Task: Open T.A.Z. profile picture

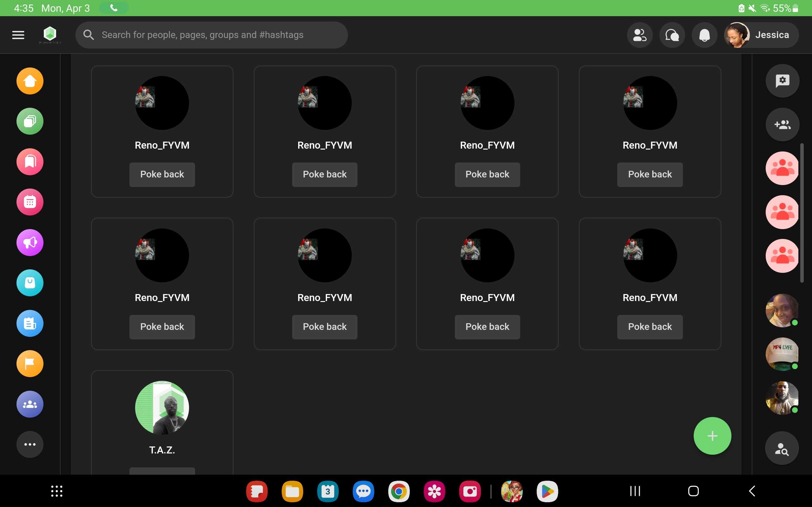Action: click(x=162, y=408)
